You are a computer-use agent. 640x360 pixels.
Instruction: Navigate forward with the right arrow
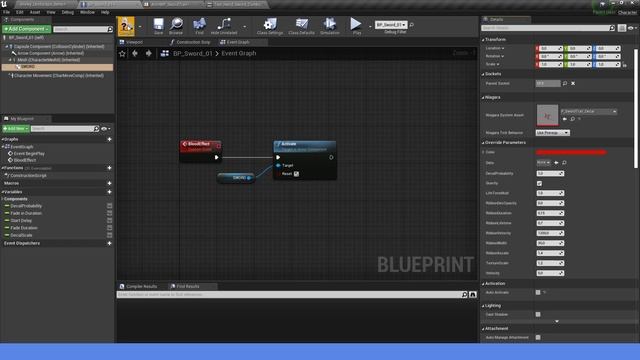click(x=149, y=53)
